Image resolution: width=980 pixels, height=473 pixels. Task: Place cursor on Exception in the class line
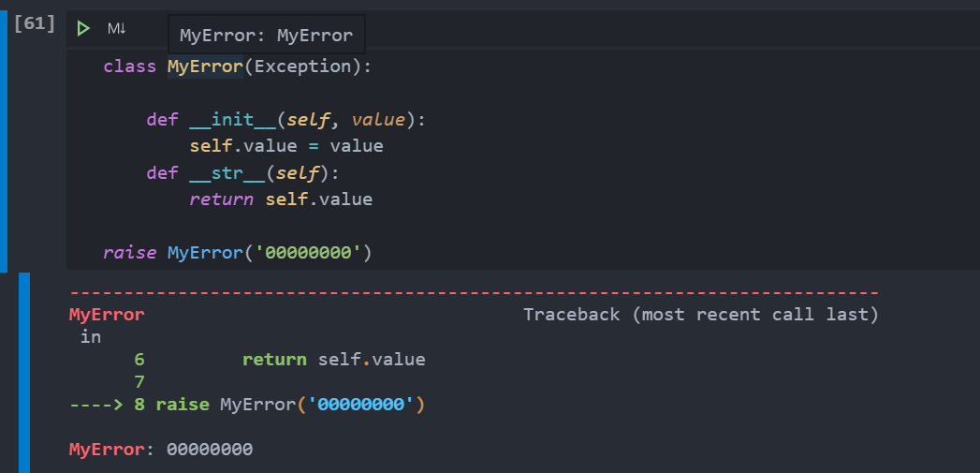pos(302,67)
